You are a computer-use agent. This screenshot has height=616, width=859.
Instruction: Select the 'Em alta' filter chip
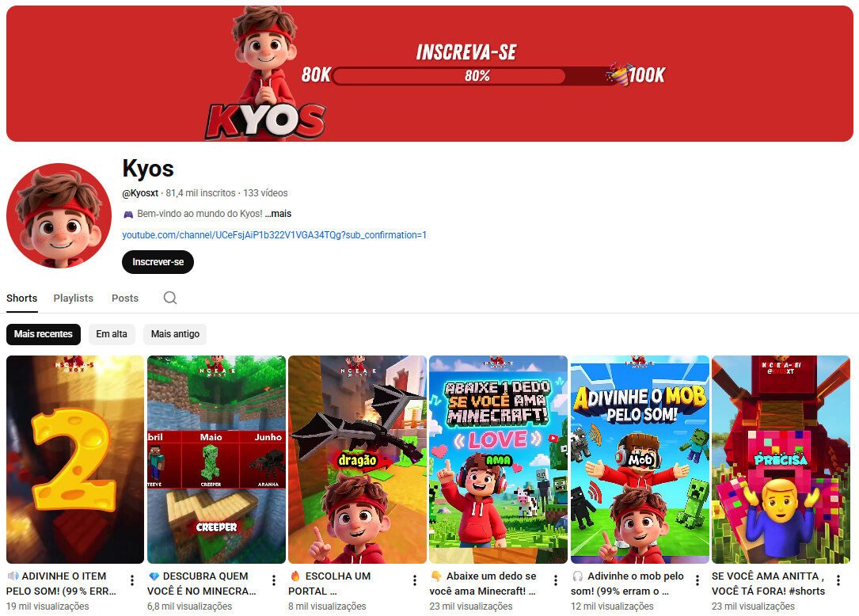click(x=112, y=334)
